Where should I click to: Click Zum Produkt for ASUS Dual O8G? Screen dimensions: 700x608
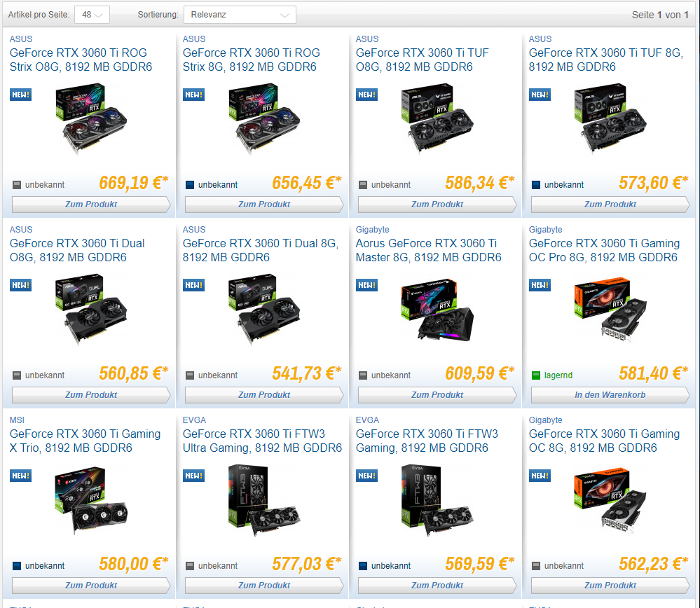point(91,394)
